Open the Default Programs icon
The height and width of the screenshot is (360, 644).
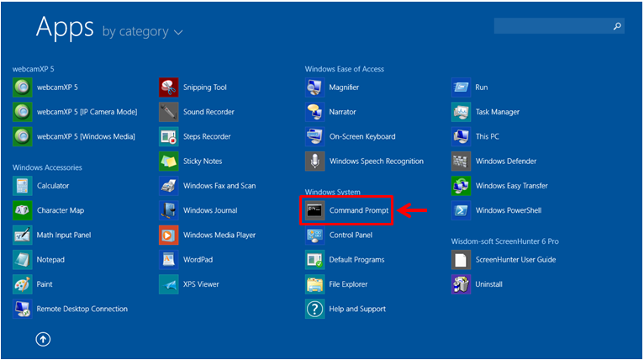pyautogui.click(x=315, y=260)
